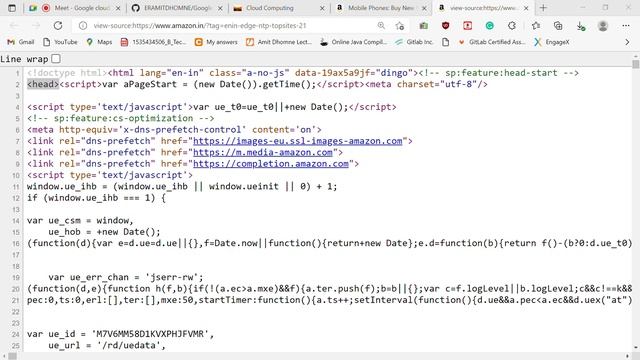Open the Gitlab Inc bookmark
The width and height of the screenshot is (640, 360).
(x=414, y=42)
